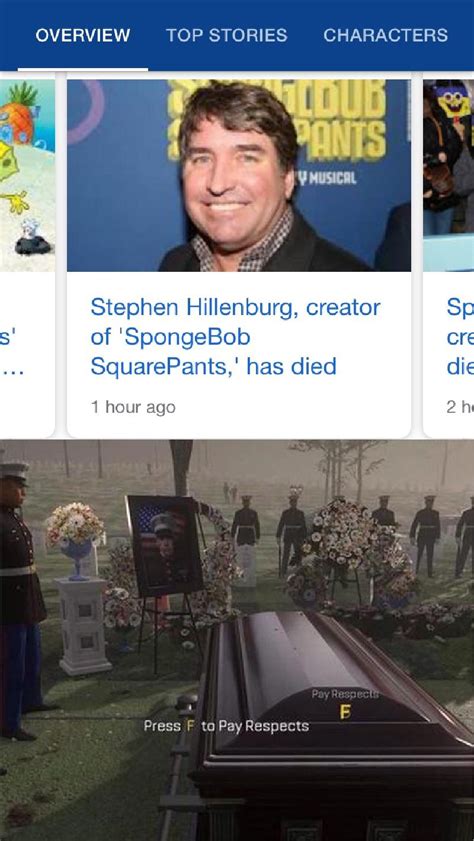Image resolution: width=474 pixels, height=841 pixels.
Task: Click the 'Press F to Pay Respects' prompt
Action: [x=226, y=726]
